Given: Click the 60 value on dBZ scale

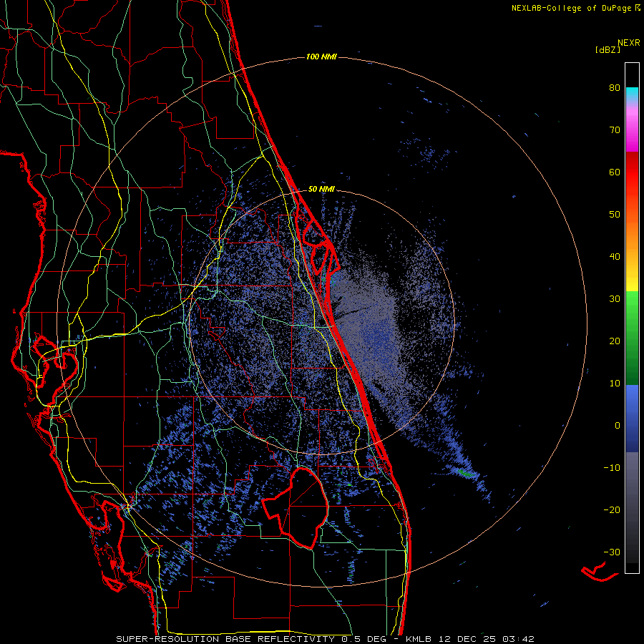Looking at the screenshot, I should (x=615, y=172).
